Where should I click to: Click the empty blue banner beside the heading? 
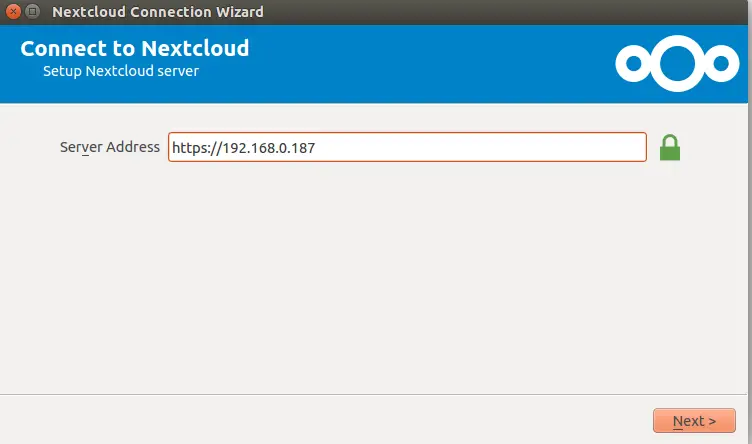(432, 63)
